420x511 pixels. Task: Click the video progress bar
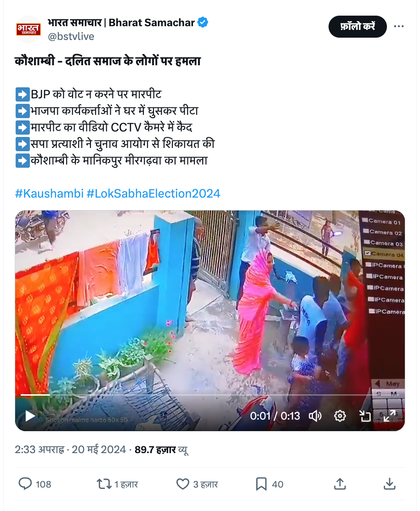pyautogui.click(x=210, y=395)
